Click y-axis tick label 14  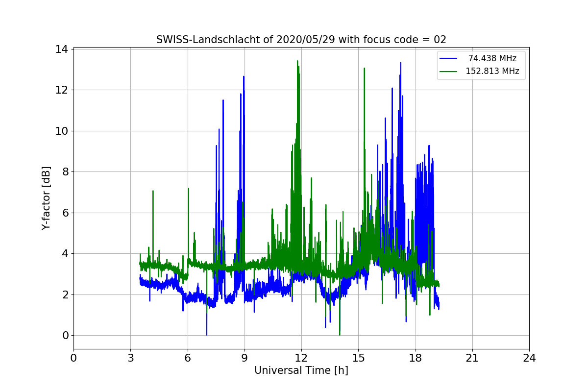[x=61, y=49]
